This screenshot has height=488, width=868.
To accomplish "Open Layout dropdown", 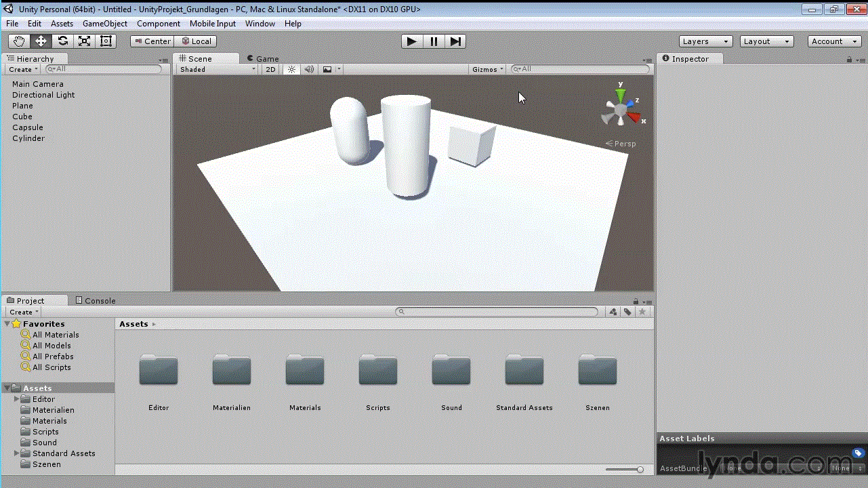I will 766,41.
